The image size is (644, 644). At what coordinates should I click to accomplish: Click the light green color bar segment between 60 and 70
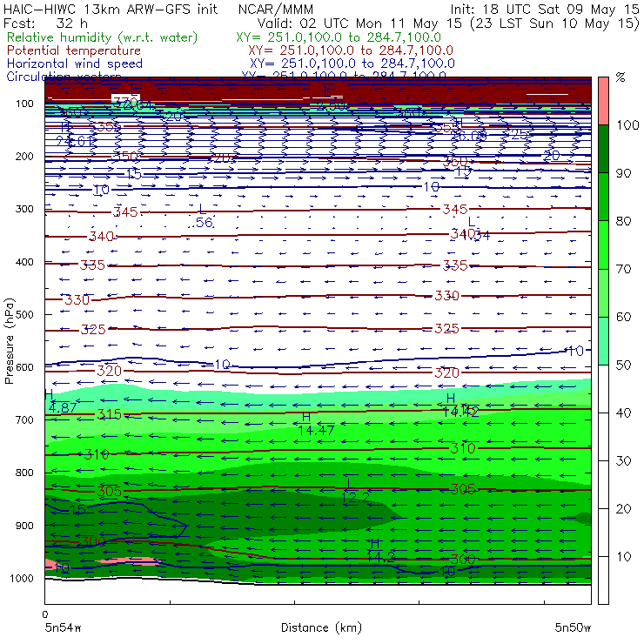click(x=603, y=292)
